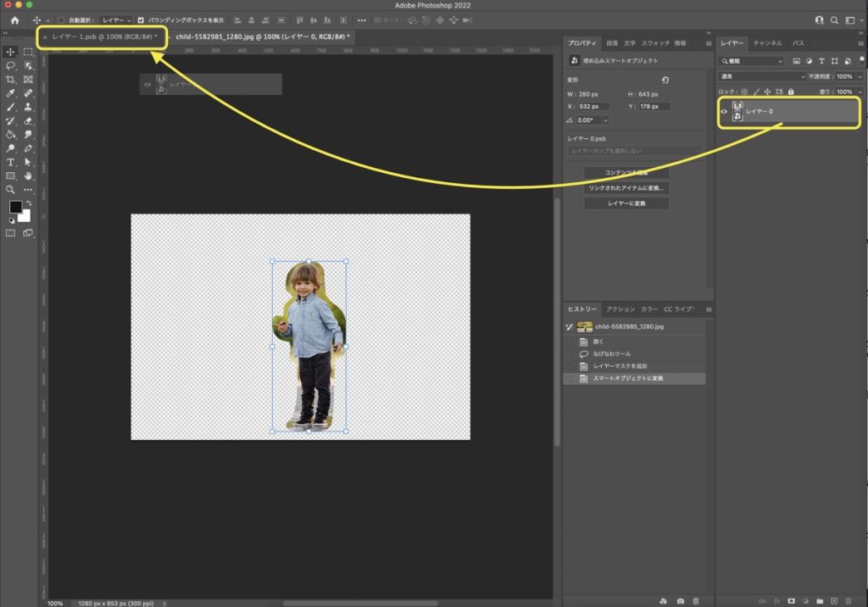Switch to the パス (Paths) tab

[798, 43]
